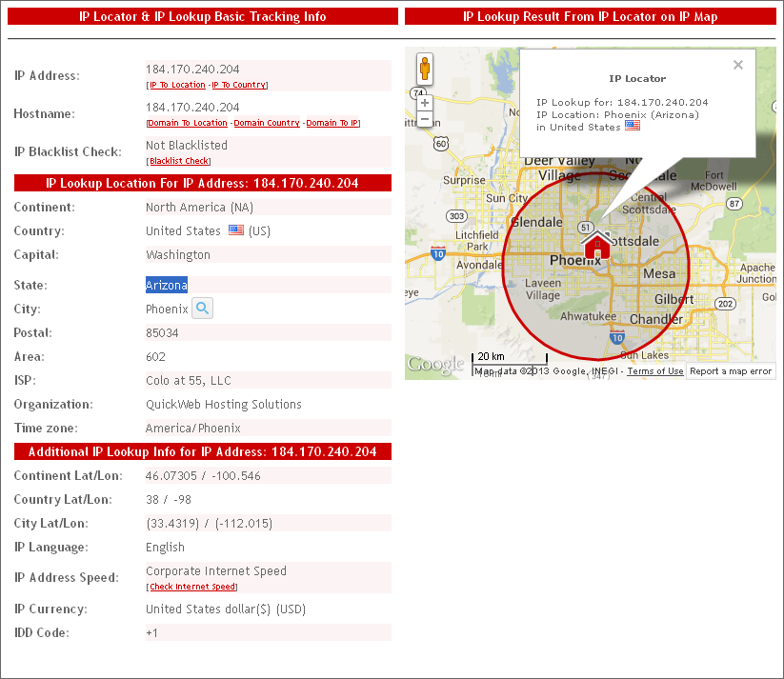Click the Interstate 10 shield near Ahwatukee
Image resolution: width=784 pixels, height=679 pixels.
(x=617, y=337)
